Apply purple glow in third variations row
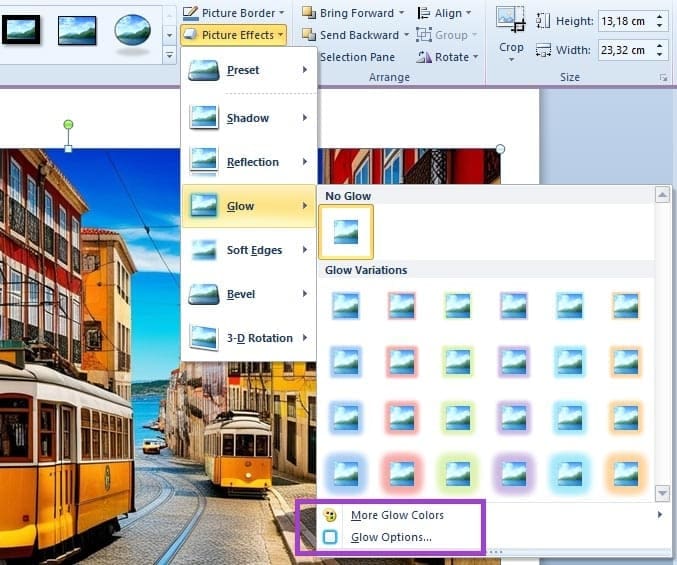The height and width of the screenshot is (565, 677). tap(514, 418)
